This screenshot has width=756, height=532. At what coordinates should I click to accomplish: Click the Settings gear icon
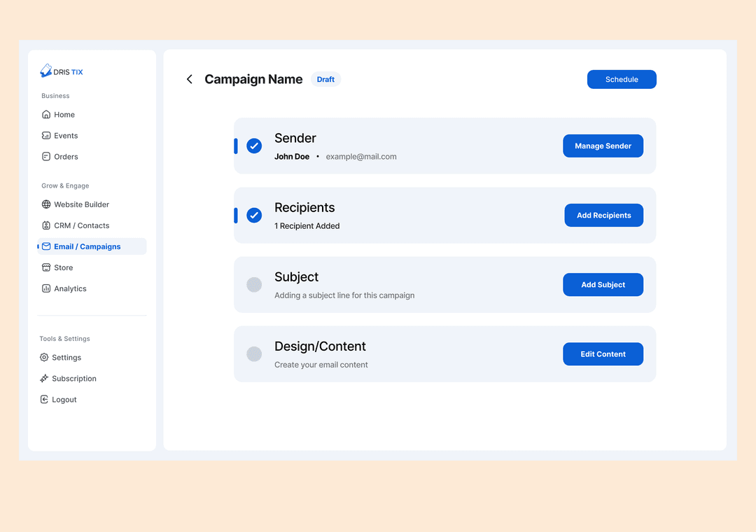point(44,358)
